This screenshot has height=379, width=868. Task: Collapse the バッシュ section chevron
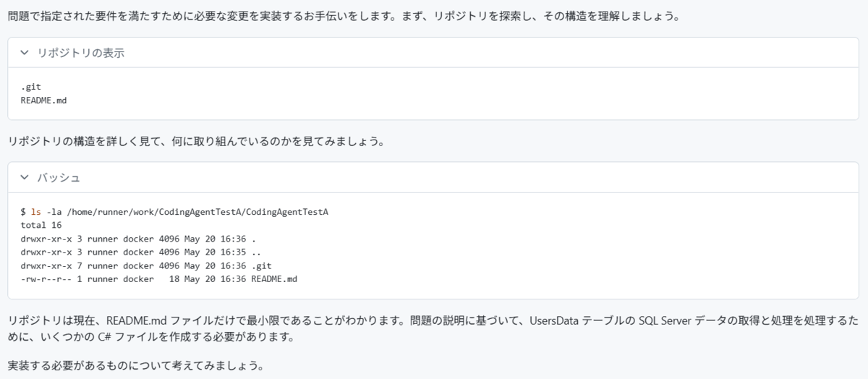pos(25,177)
